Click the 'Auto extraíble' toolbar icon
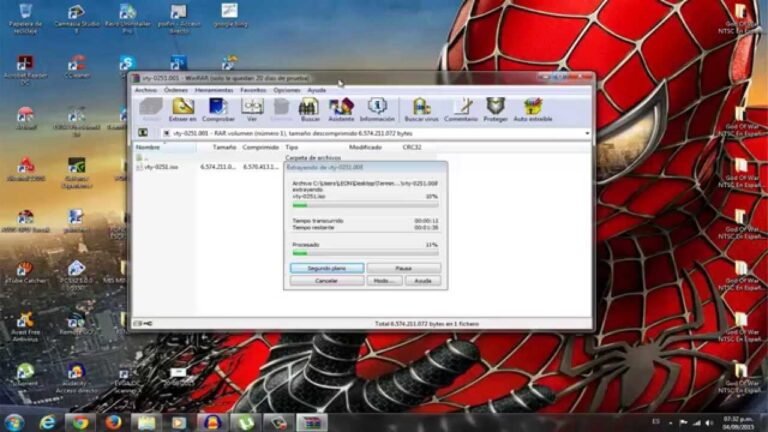768x432 pixels. (532, 109)
